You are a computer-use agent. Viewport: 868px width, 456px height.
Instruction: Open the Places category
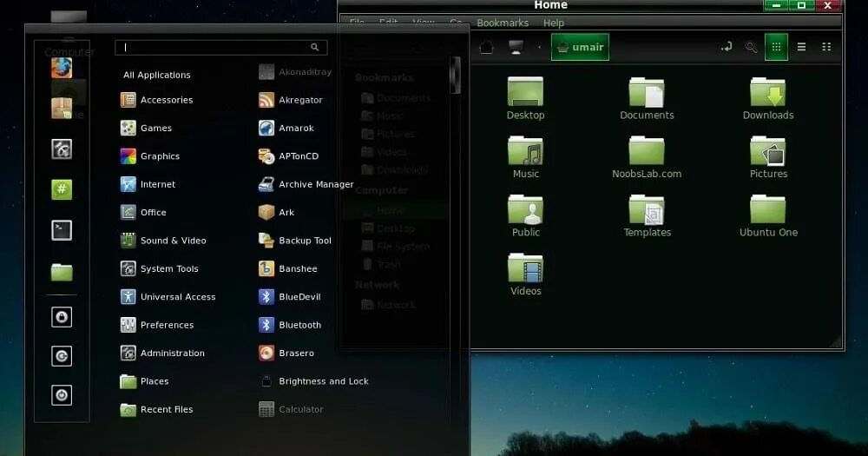point(144,381)
